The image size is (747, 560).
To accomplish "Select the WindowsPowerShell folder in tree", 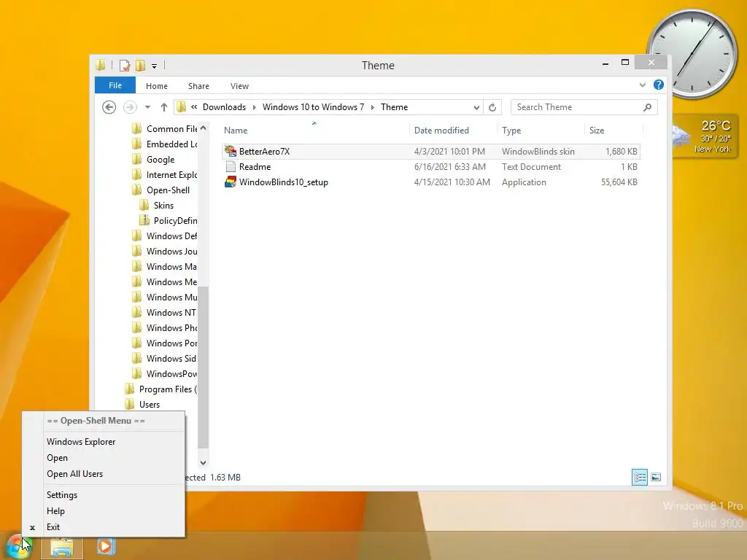I will (165, 374).
